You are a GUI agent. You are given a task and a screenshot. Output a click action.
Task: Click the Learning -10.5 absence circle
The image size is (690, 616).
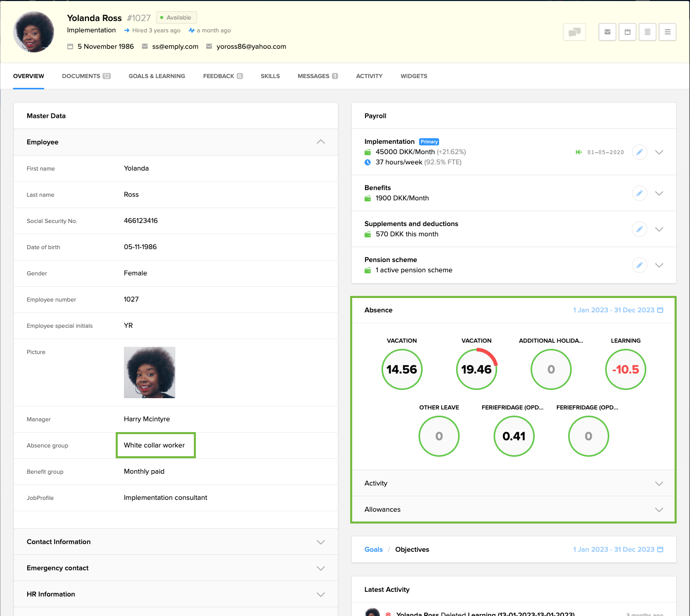[x=625, y=369]
